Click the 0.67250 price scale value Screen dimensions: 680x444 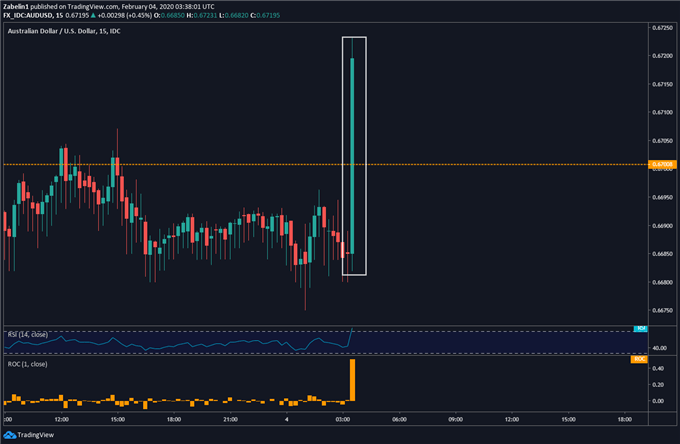(662, 28)
